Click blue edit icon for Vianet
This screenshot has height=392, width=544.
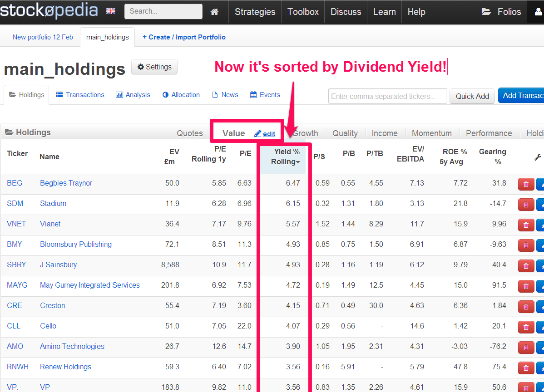click(540, 225)
